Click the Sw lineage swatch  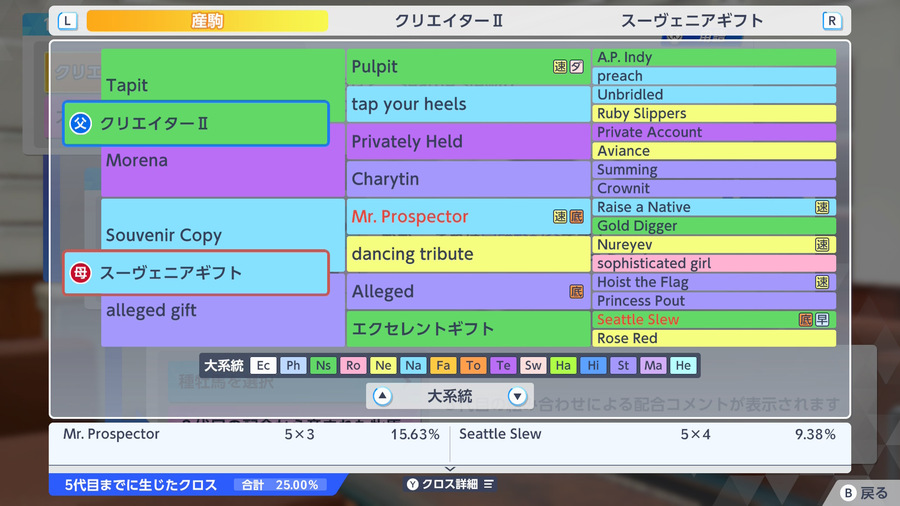tap(533, 365)
